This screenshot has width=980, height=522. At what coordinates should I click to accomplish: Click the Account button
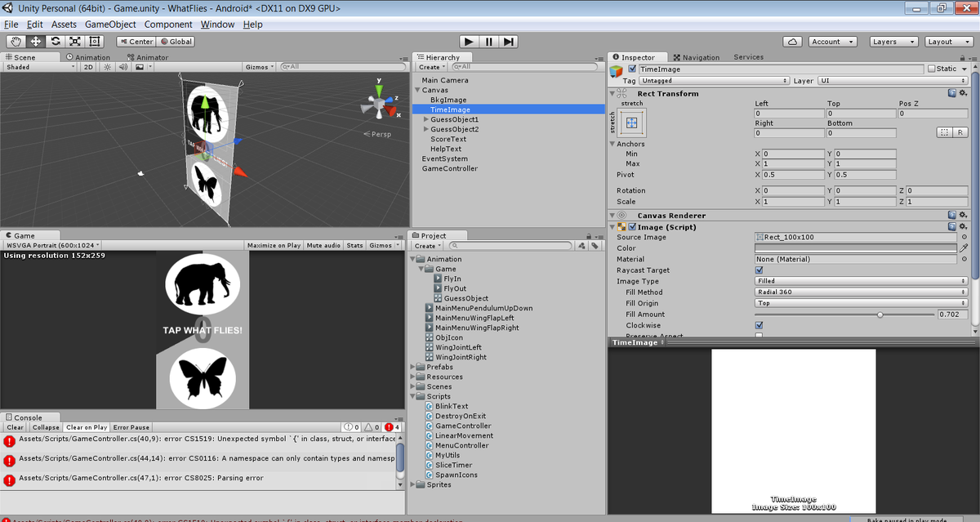click(x=831, y=42)
